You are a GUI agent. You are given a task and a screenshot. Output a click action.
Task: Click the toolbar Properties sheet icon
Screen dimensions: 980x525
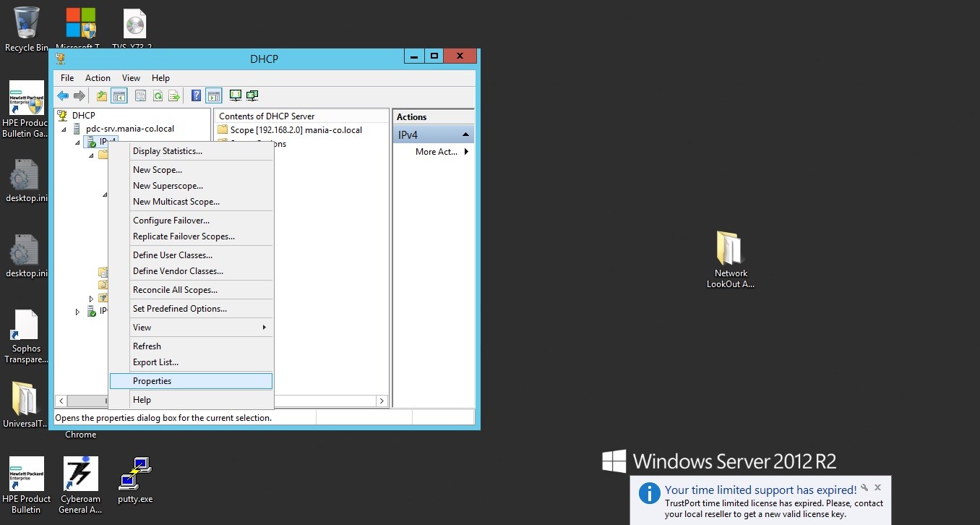coord(140,95)
